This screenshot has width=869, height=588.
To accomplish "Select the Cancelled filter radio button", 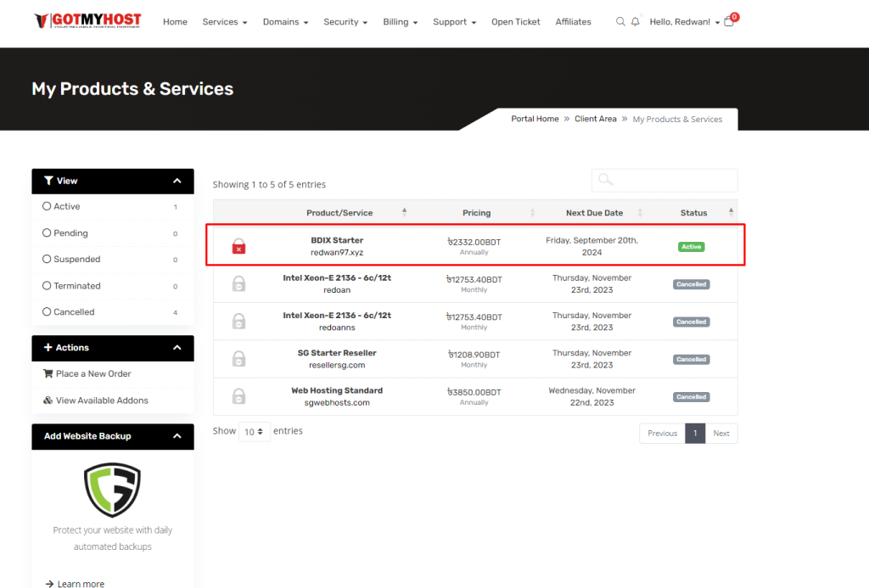I will [47, 311].
